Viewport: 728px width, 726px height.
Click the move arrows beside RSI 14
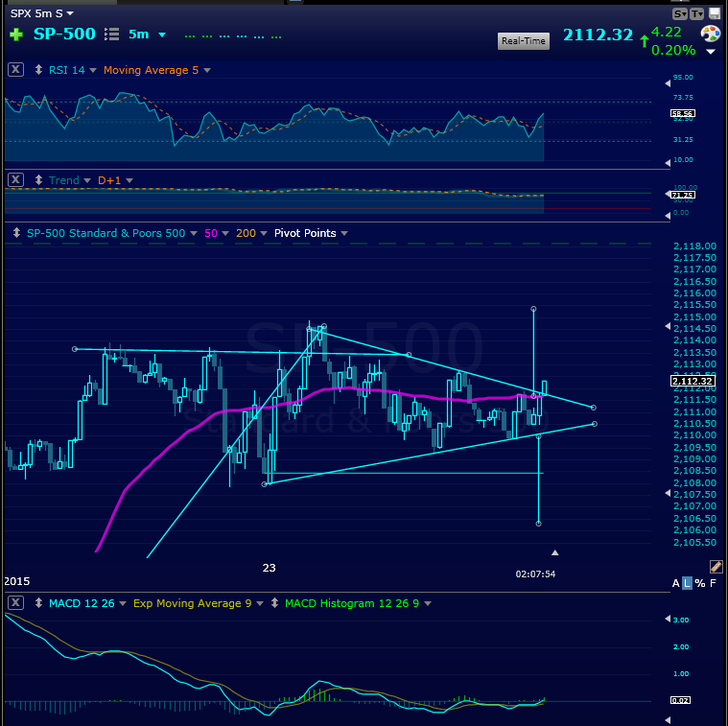39,70
